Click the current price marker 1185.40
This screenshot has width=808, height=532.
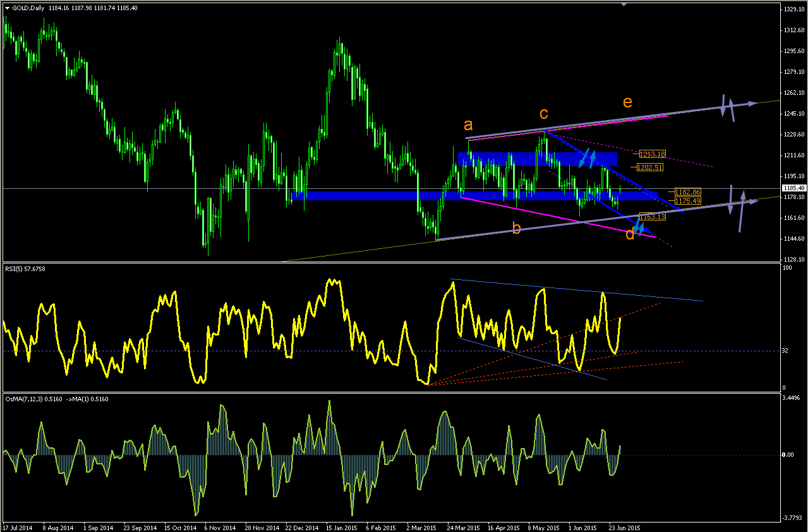coord(793,188)
